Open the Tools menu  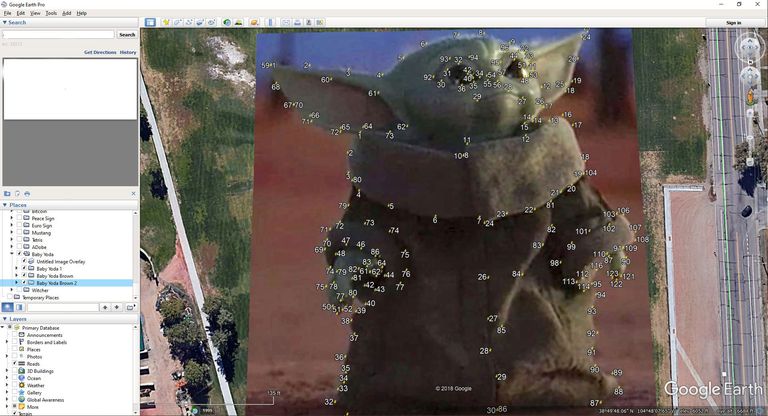pyautogui.click(x=51, y=13)
